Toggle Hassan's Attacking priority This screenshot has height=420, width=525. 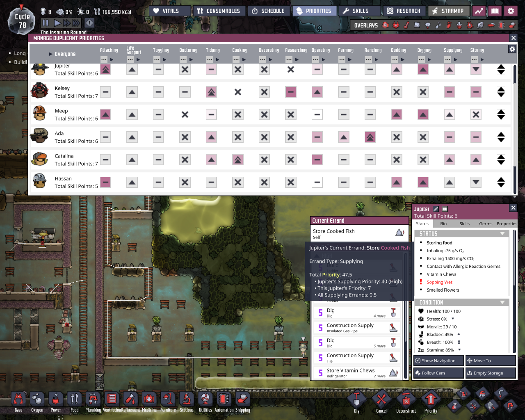105,182
